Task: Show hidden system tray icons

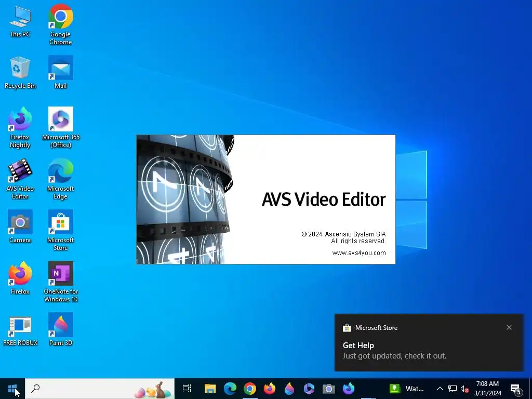Action: pos(440,389)
